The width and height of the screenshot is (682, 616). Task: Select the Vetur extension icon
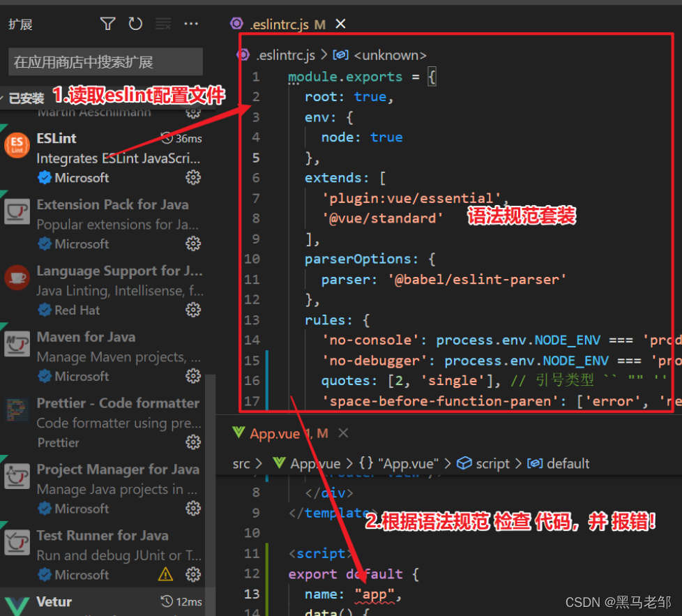(x=17, y=606)
